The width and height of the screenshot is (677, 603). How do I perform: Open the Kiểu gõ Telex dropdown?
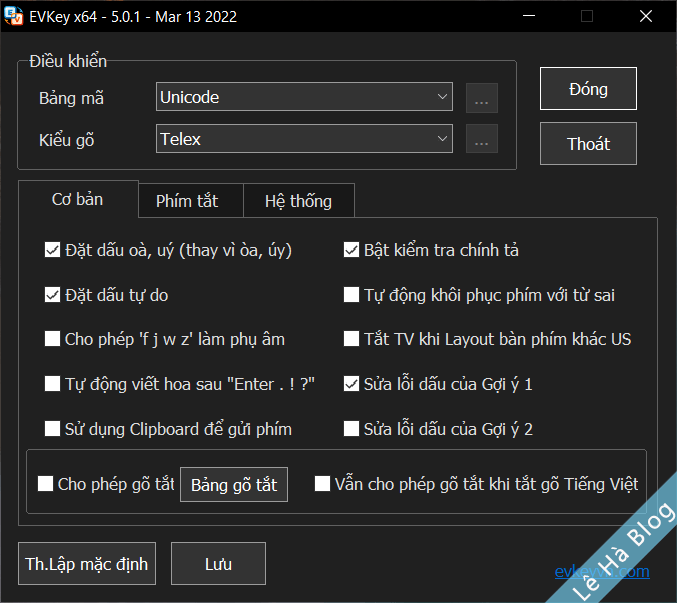(304, 139)
